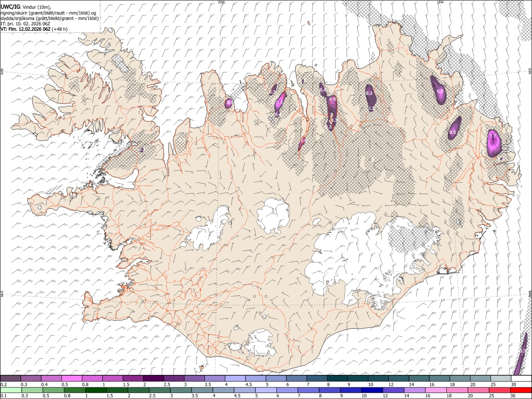This screenshot has width=532, height=399.
Task: Pick the light pink 16 swatch on the rain scale
Action: click(436, 390)
